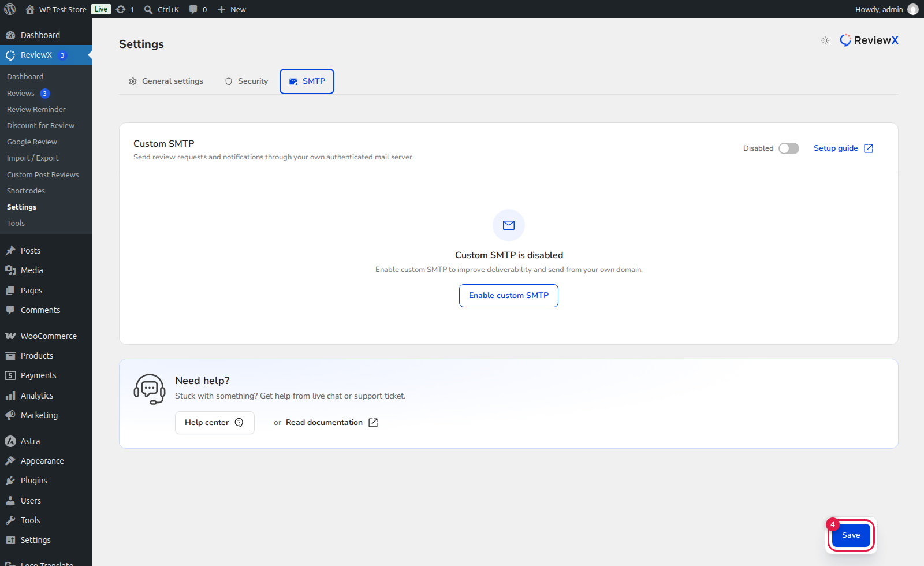Click the ReviewX logo at top right
Image resolution: width=924 pixels, height=566 pixels.
point(869,40)
